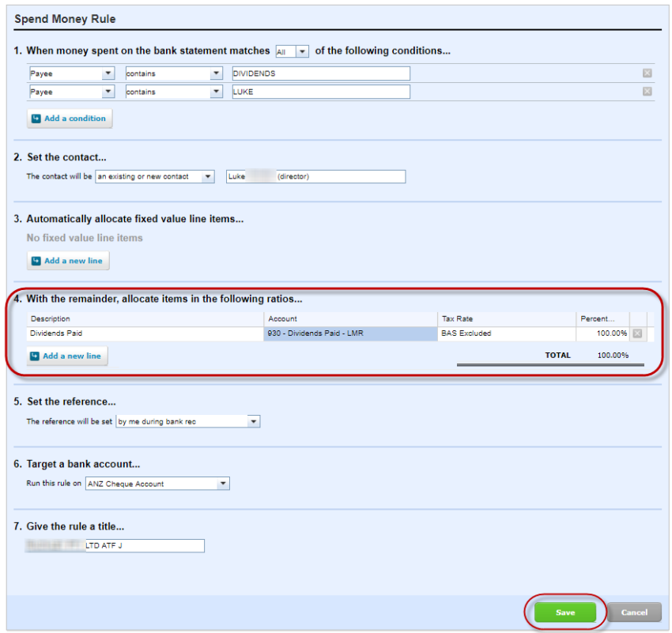Click Add a condition button

point(70,119)
